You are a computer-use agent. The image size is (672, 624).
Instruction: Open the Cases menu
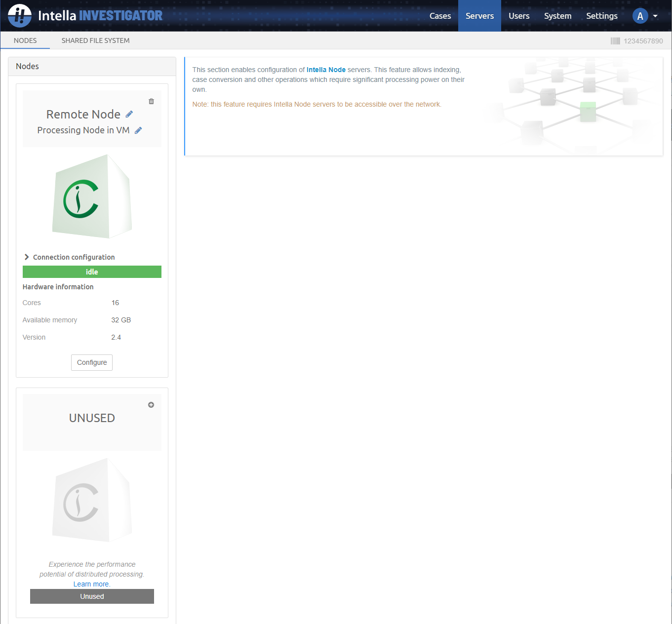pos(440,16)
